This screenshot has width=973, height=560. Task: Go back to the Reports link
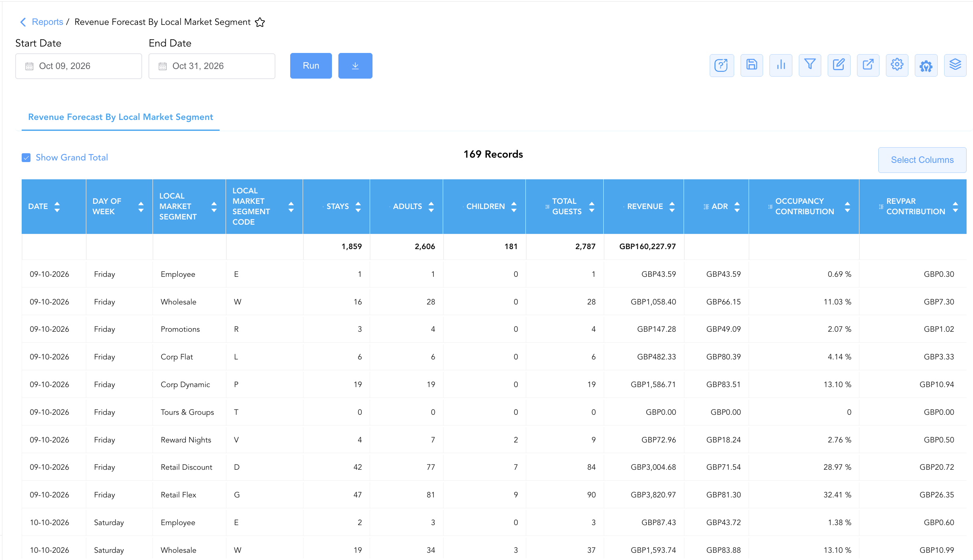tap(47, 22)
